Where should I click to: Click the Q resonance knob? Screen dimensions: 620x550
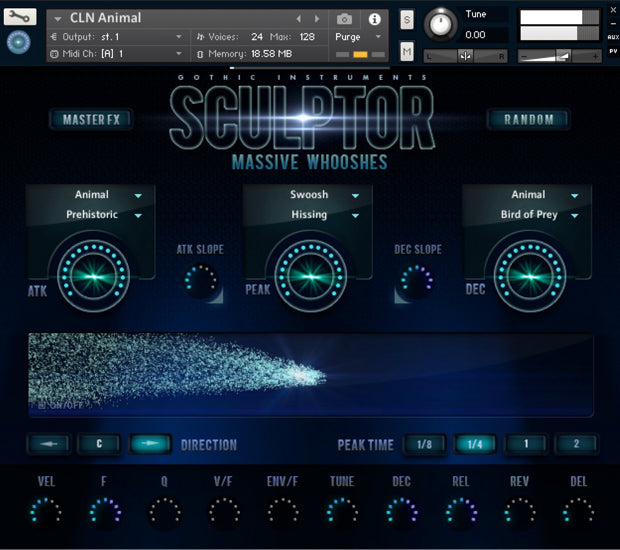coord(164,512)
